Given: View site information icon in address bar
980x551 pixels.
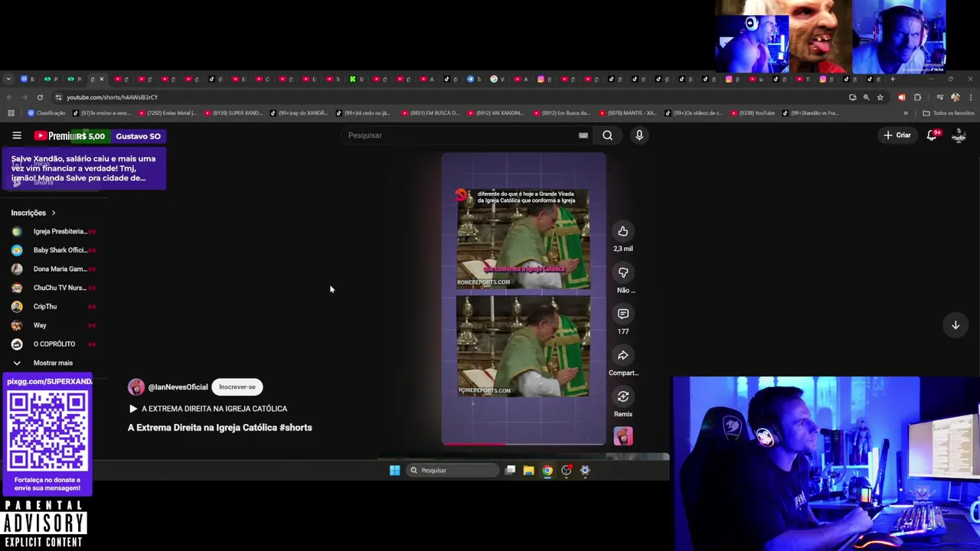Looking at the screenshot, I should coord(58,97).
